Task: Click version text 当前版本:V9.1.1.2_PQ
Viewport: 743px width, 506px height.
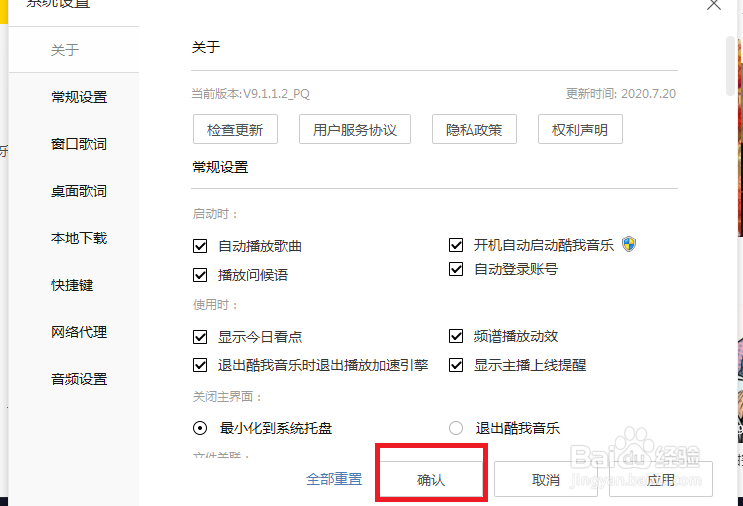Action: pyautogui.click(x=250, y=93)
